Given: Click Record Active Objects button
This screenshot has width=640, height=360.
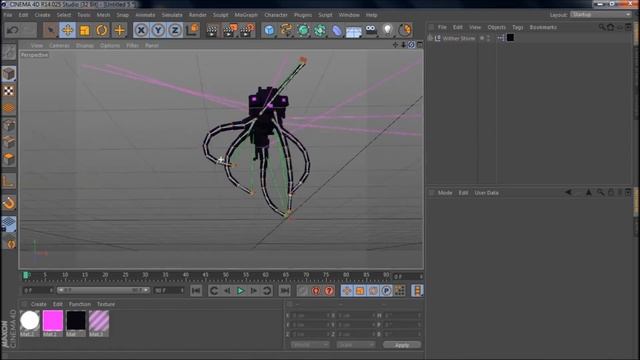Looking at the screenshot, I should [x=302, y=291].
